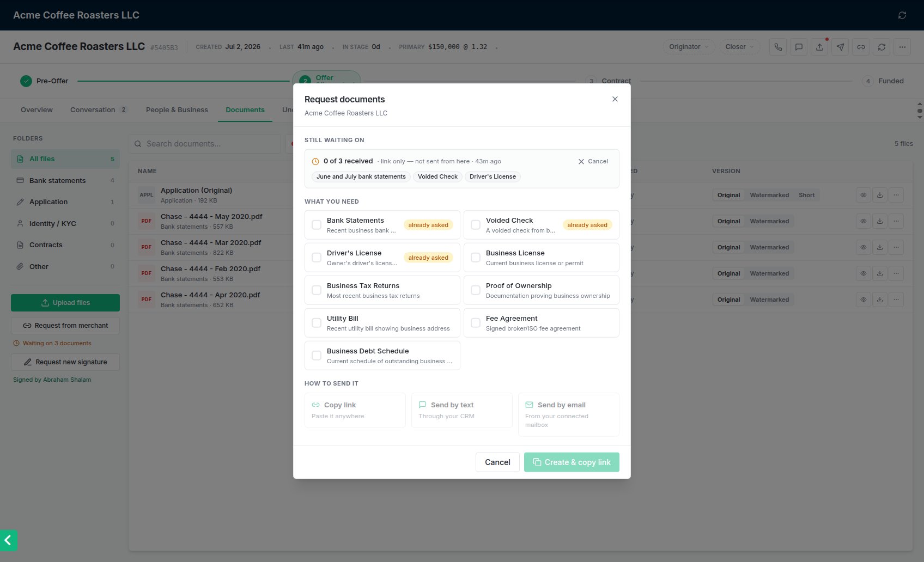This screenshot has height=562, width=924.
Task: Check the Fee Agreement checkbox
Action: pos(476,323)
